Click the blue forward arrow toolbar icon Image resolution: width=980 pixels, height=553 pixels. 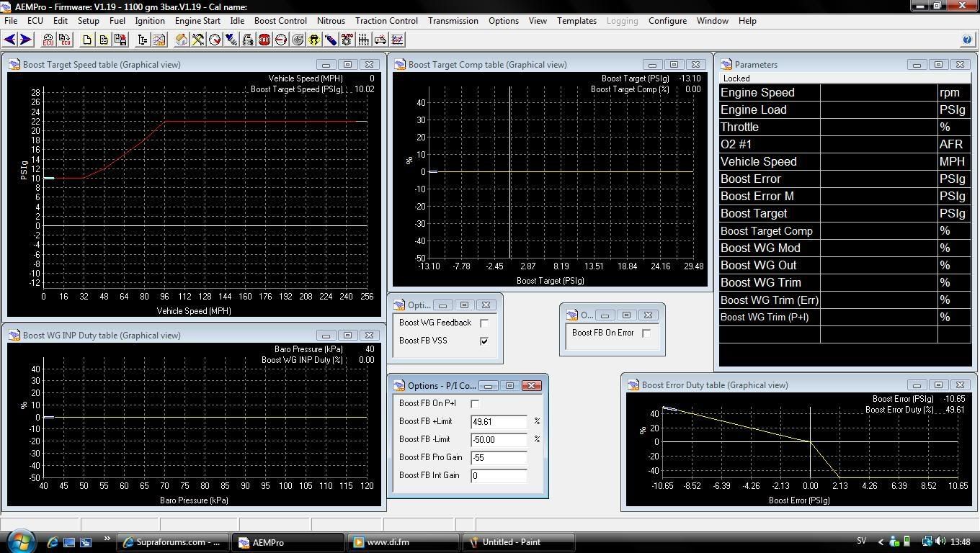(x=25, y=40)
